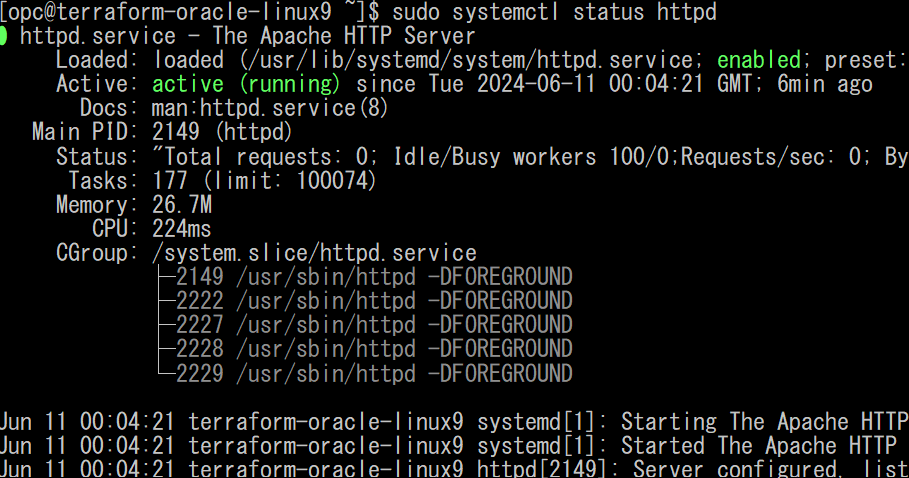909x478 pixels.
Task: Click 'Idle/Busy workers 100/0' text
Action: (532, 157)
